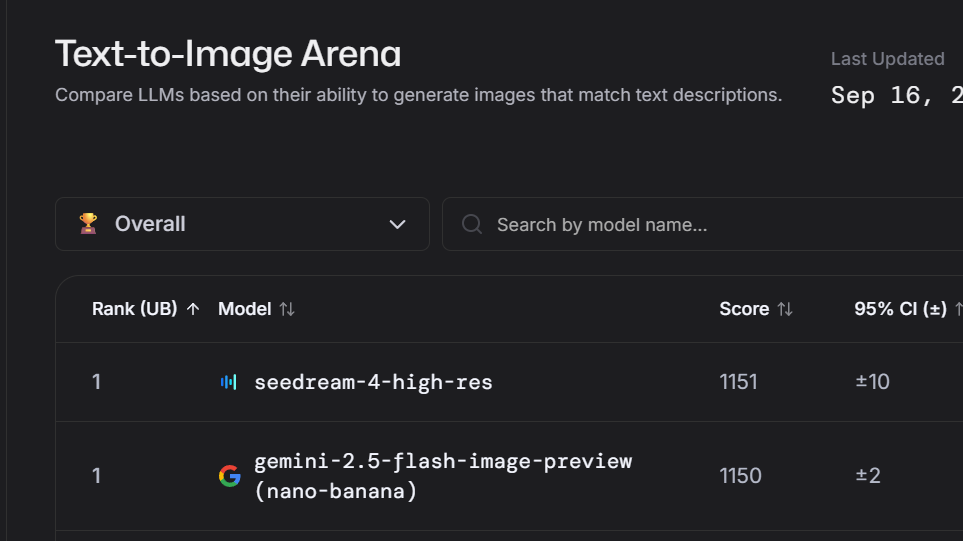Open the seedream-4-high-res model link
The height and width of the screenshot is (541, 963).
coord(373,382)
